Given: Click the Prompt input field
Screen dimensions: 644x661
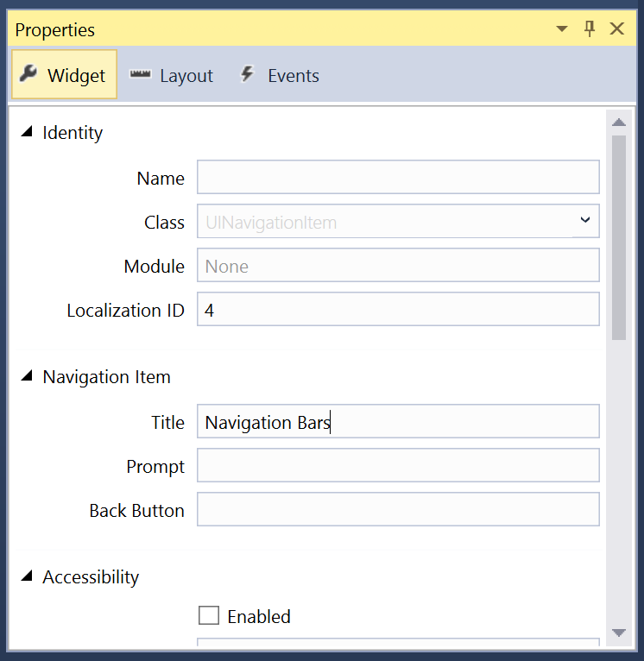Looking at the screenshot, I should tap(398, 465).
